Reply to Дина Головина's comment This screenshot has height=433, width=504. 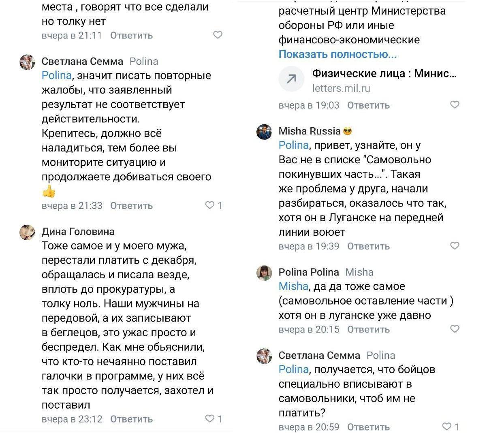131,419
